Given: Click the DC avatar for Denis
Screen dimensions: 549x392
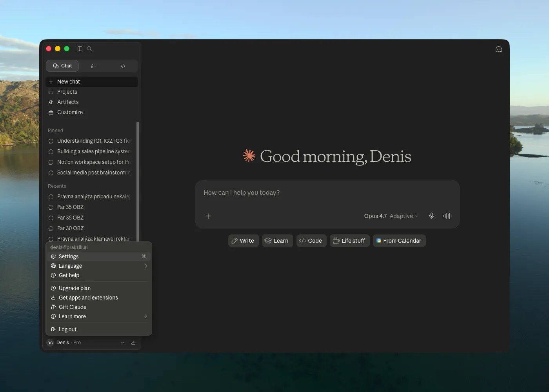Looking at the screenshot, I should [x=50, y=343].
